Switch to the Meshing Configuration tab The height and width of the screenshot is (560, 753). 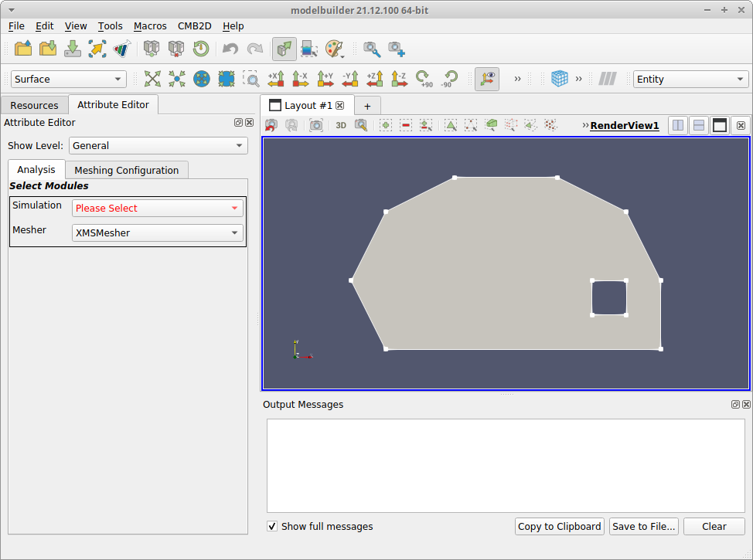[x=126, y=171]
